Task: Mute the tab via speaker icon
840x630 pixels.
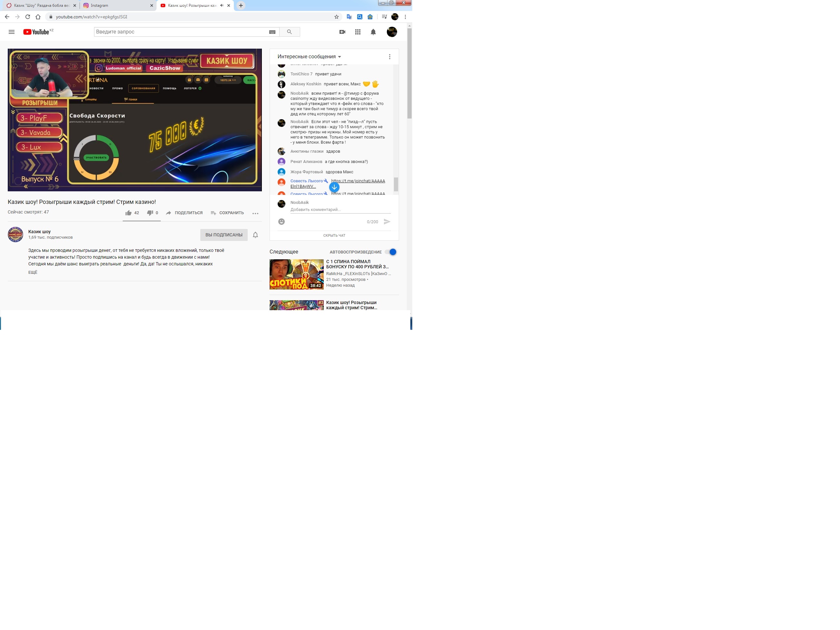Action: pyautogui.click(x=222, y=5)
